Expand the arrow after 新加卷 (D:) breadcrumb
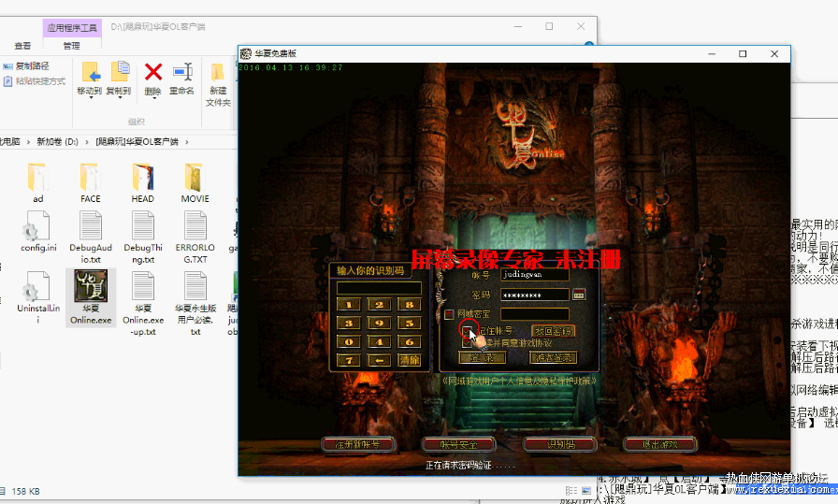 (x=87, y=141)
